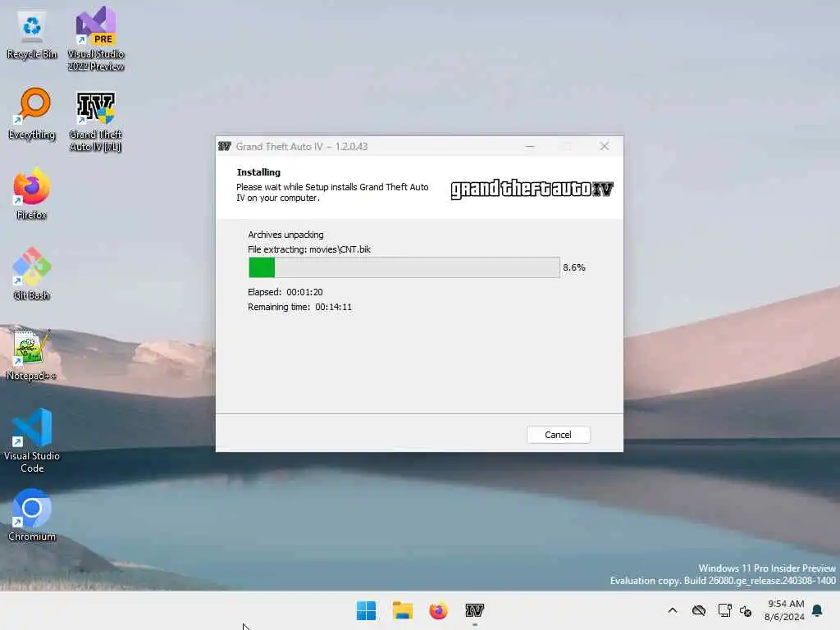840x630 pixels.
Task: Click the 8.6% progress percentage
Action: click(573, 267)
